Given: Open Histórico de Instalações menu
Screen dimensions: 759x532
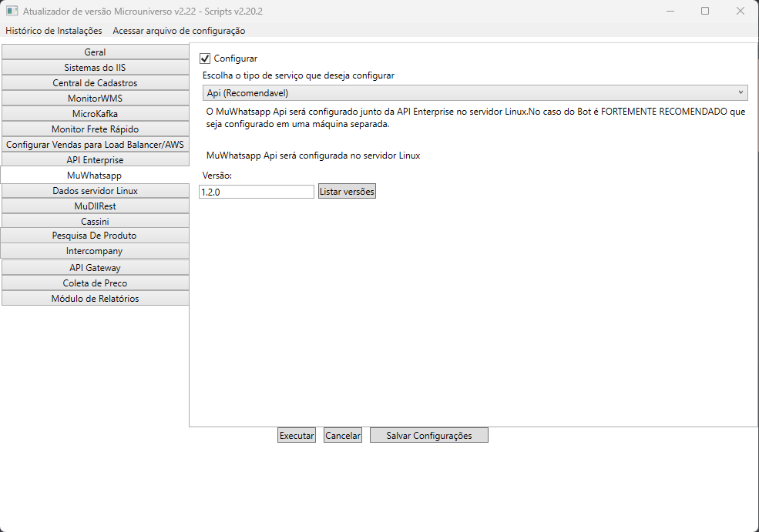Looking at the screenshot, I should [x=54, y=31].
